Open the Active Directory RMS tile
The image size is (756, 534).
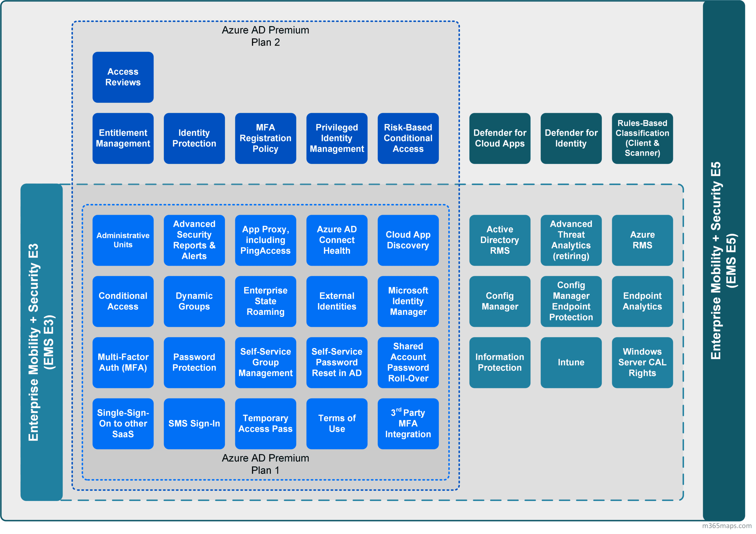coord(500,241)
